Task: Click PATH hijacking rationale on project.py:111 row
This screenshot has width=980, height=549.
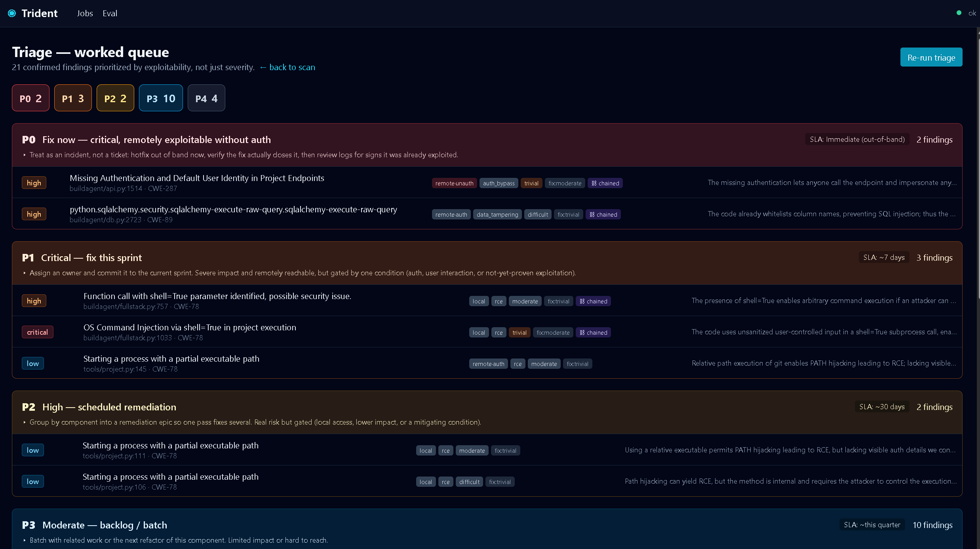Action: coord(790,450)
